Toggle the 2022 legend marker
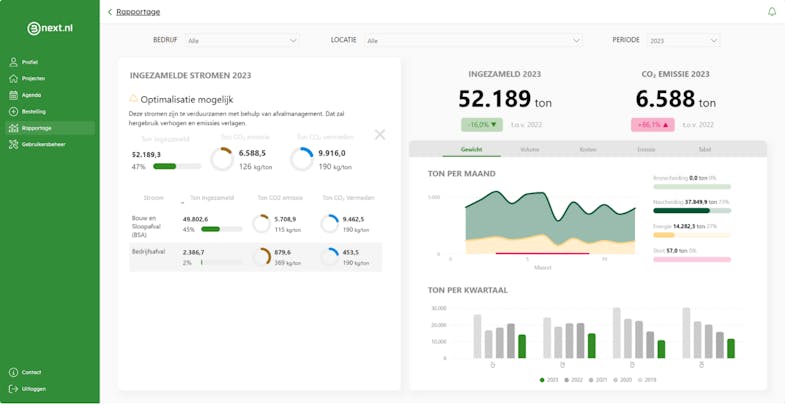The image size is (785, 408). point(566,380)
